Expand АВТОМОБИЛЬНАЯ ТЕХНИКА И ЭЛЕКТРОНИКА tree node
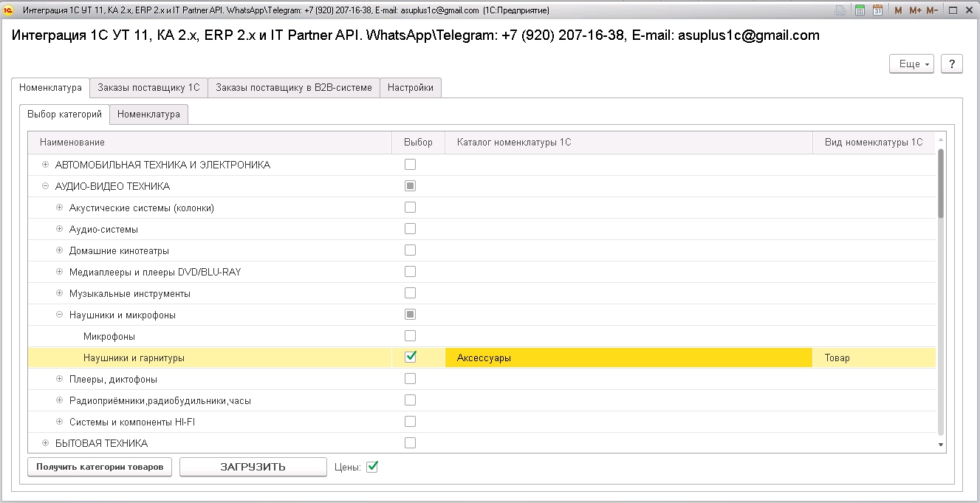 46,165
